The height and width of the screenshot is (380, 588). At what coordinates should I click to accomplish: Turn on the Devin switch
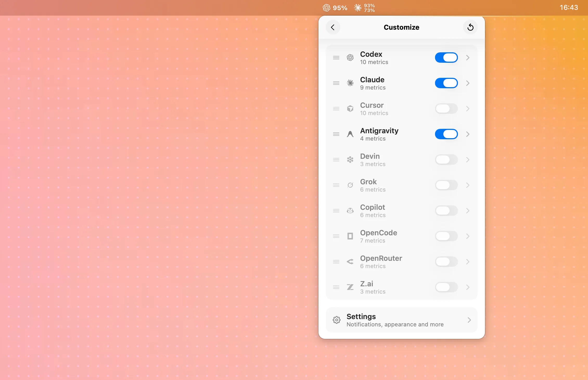click(x=446, y=160)
